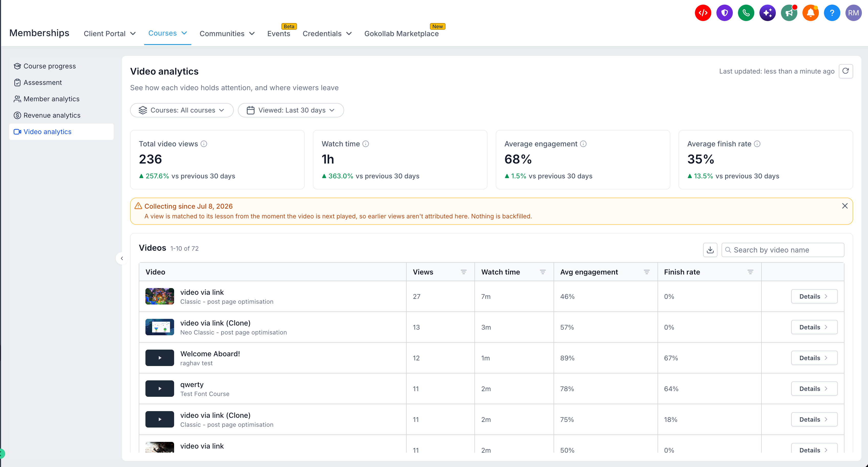Image resolution: width=868 pixels, height=467 pixels.
Task: Open the purple shield icon
Action: click(724, 13)
